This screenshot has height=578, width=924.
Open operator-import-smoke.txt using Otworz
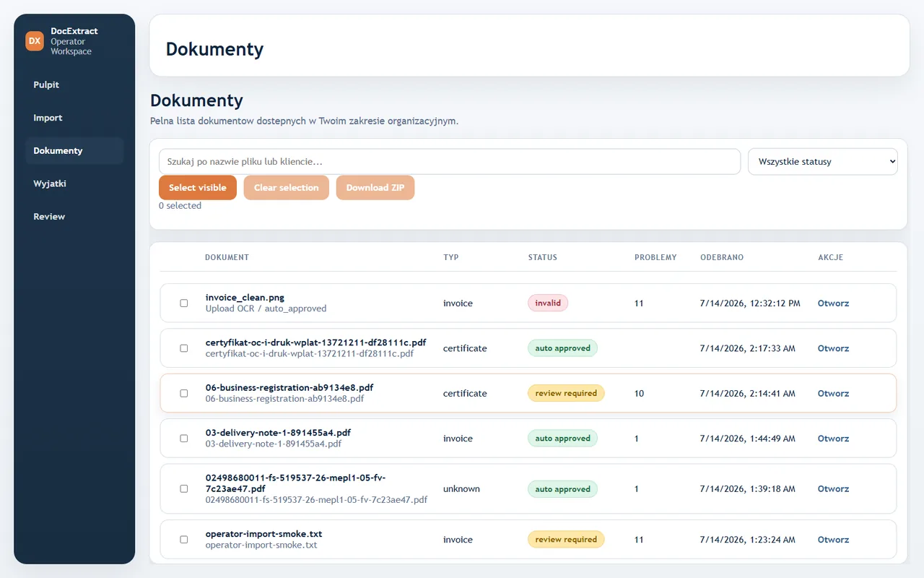pos(833,540)
